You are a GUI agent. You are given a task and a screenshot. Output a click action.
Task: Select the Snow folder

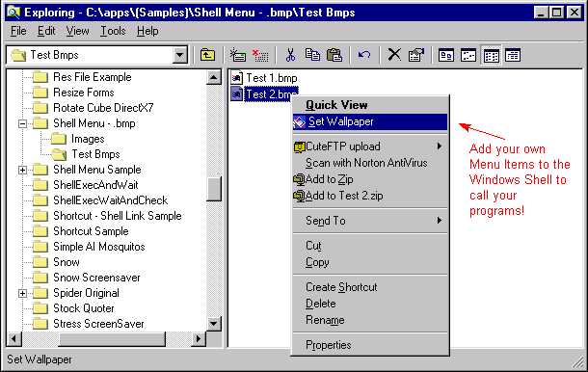[67, 262]
